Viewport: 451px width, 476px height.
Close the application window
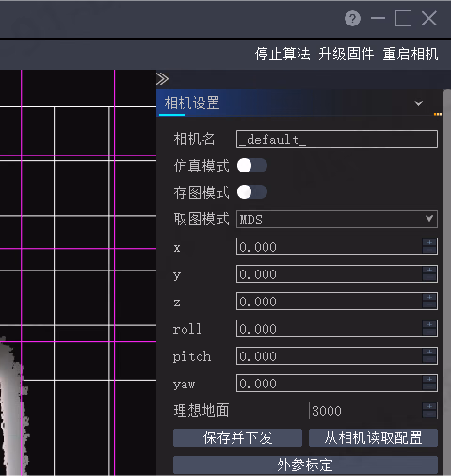[429, 19]
